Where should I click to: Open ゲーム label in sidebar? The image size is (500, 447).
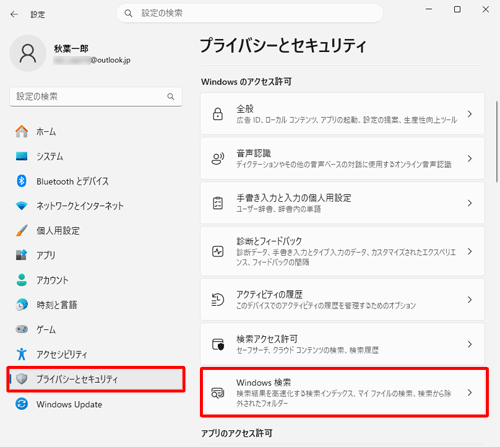click(46, 329)
